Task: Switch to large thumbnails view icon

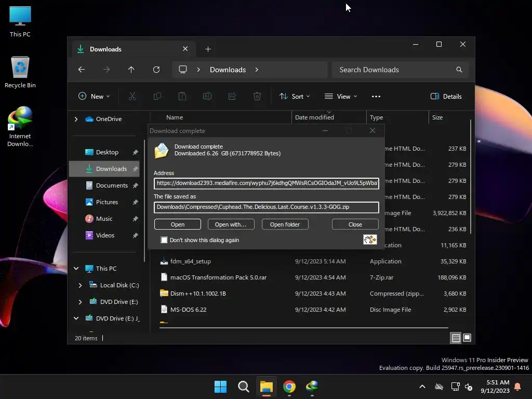Action: (x=467, y=338)
